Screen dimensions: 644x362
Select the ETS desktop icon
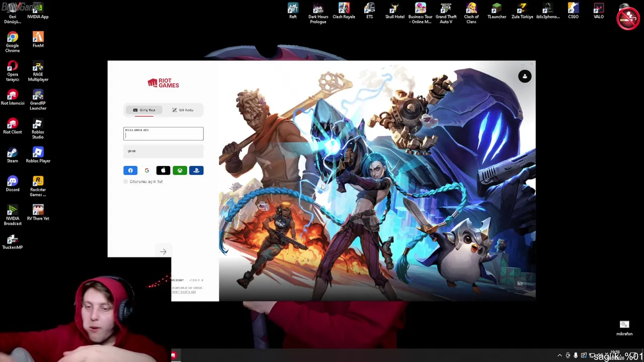pos(369,11)
